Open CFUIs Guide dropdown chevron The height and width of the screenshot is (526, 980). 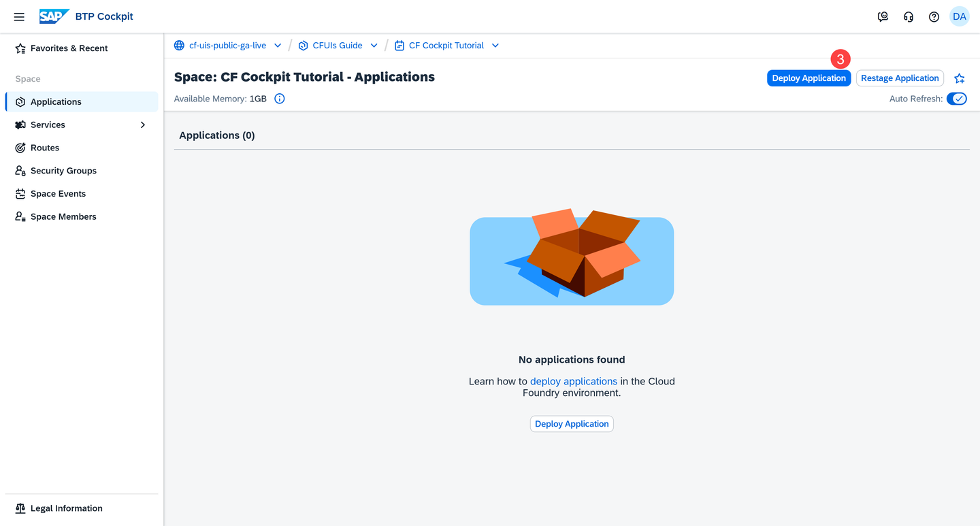click(374, 46)
